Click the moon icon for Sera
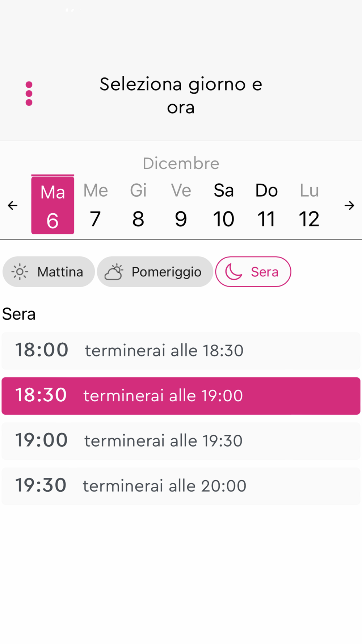This screenshot has height=644, width=362. pos(233,272)
